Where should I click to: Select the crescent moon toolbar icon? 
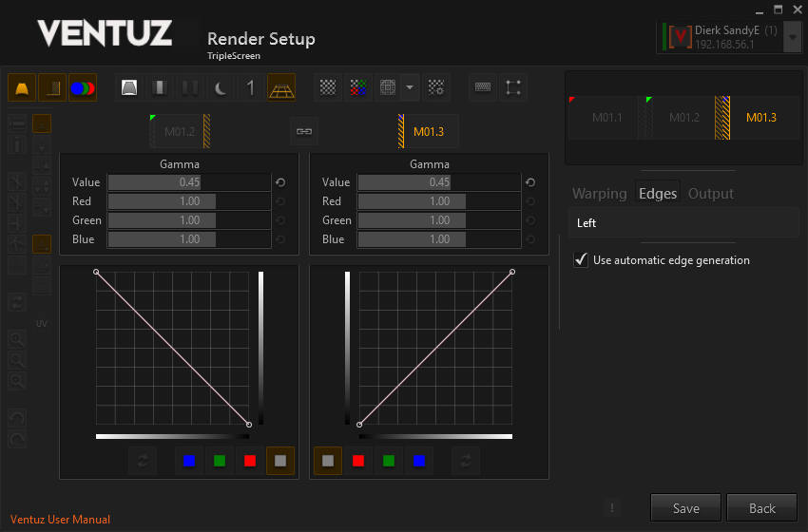221,88
